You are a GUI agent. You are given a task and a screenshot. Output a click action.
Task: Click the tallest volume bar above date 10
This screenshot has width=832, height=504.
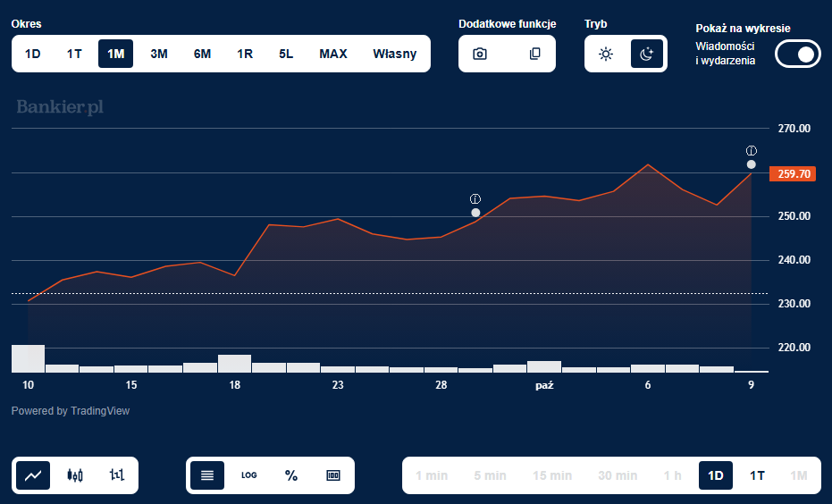tap(28, 358)
